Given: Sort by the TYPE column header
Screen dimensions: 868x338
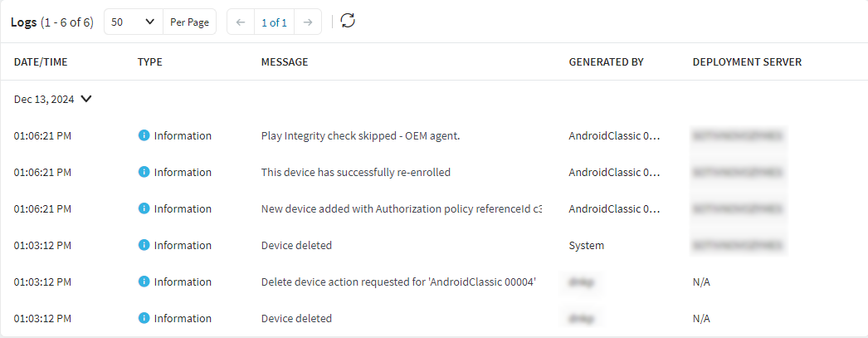Looking at the screenshot, I should point(149,62).
